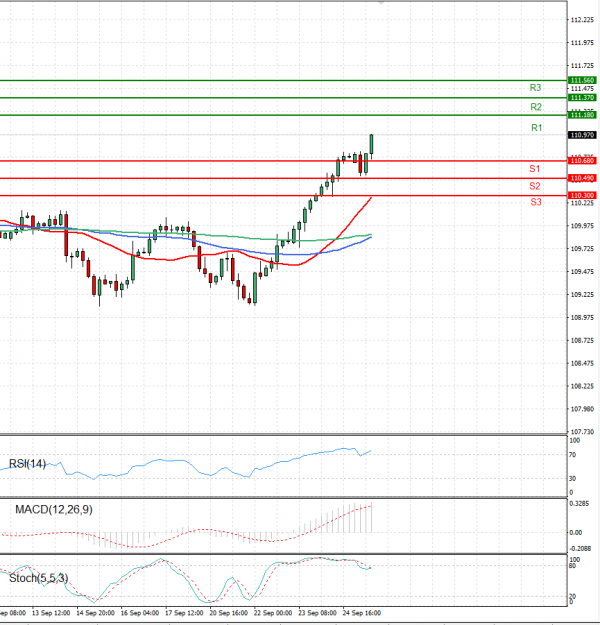Click the S3 support label

536,202
